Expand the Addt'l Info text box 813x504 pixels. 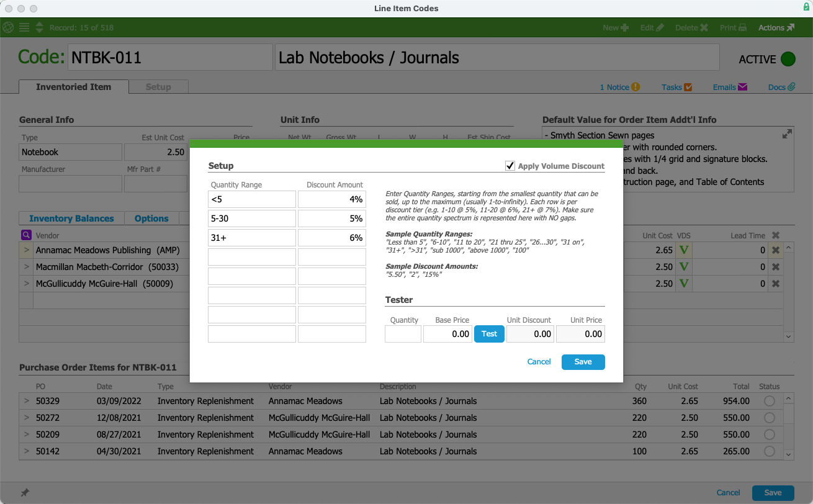tap(787, 133)
